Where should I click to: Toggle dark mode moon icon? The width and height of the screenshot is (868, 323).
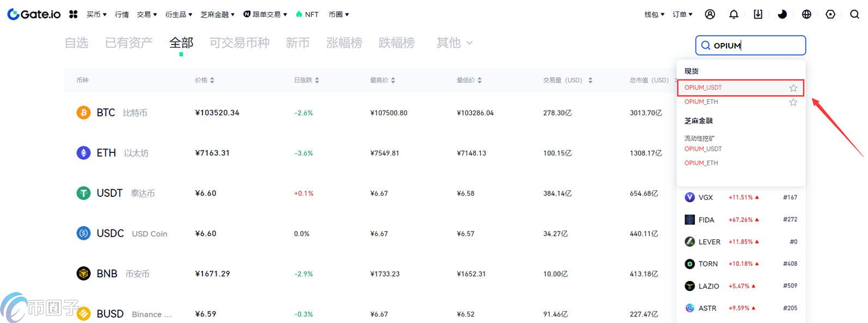pos(782,14)
